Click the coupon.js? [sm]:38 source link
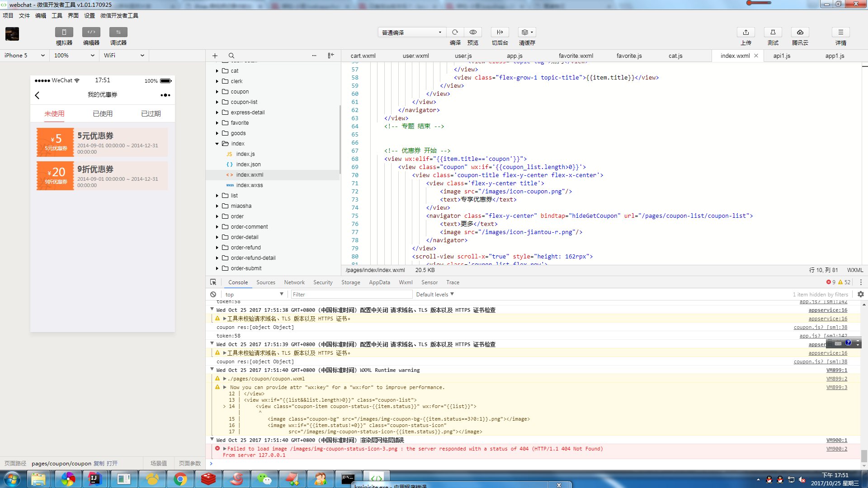Image resolution: width=868 pixels, height=488 pixels. coord(820,327)
